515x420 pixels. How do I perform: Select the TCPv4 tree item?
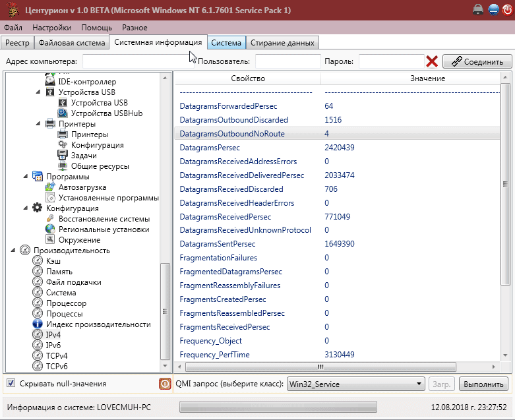pyautogui.click(x=57, y=355)
